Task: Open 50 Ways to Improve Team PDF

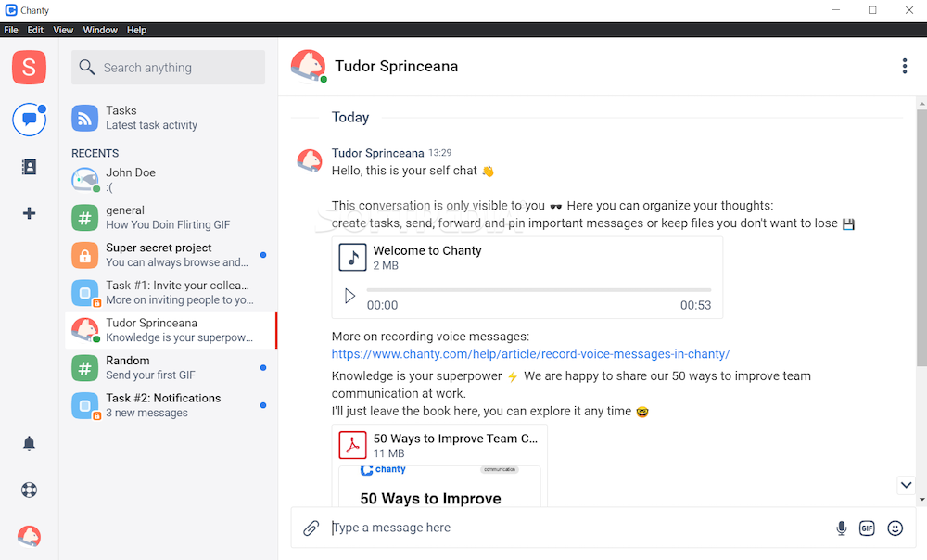Action: [x=455, y=439]
